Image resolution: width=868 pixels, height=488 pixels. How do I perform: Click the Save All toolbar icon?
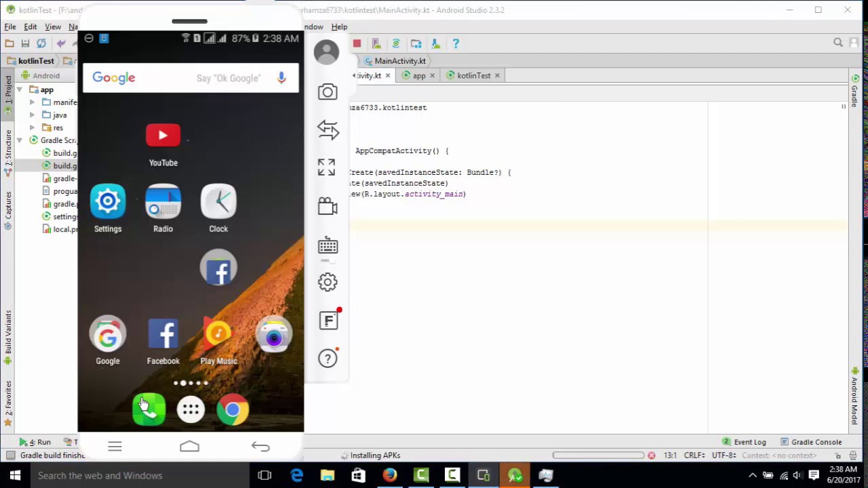tap(25, 43)
